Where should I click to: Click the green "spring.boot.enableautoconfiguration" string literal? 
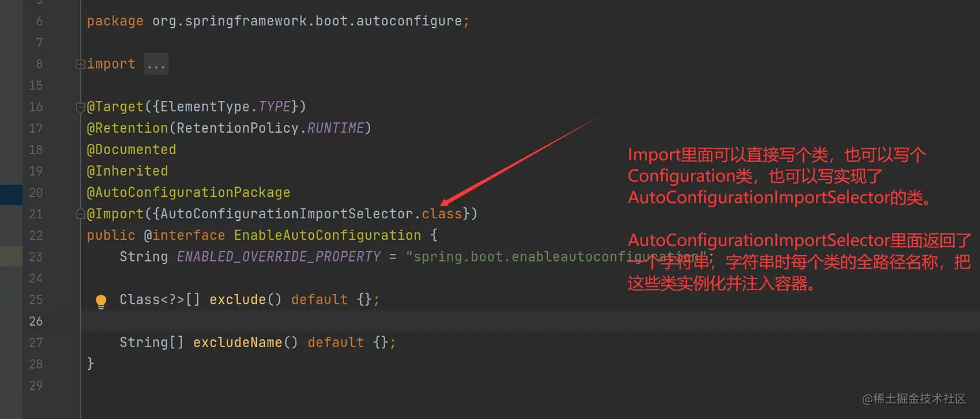coord(555,256)
